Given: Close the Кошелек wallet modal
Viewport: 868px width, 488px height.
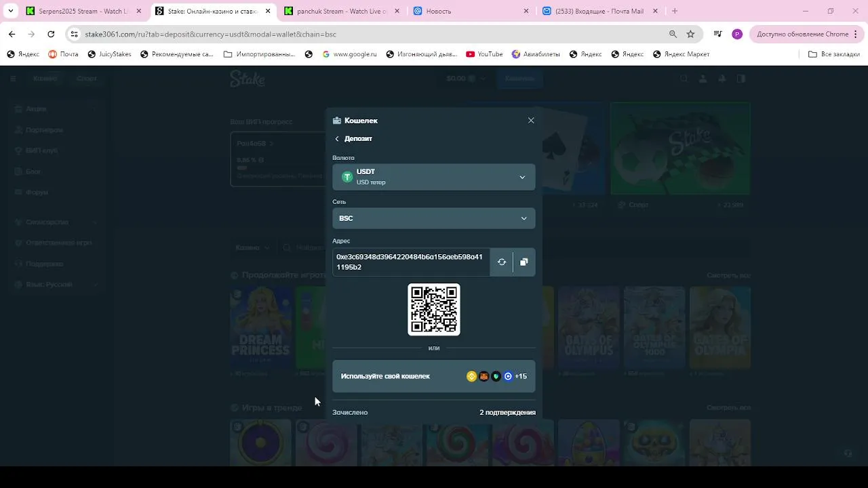Looking at the screenshot, I should tap(531, 121).
